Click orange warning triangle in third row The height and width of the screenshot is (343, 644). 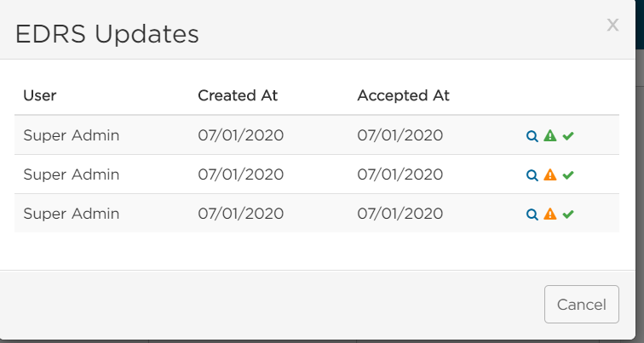point(550,214)
